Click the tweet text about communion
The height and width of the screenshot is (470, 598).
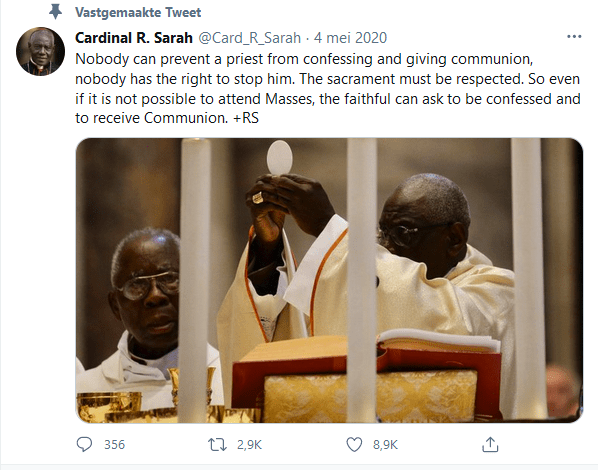[328, 89]
